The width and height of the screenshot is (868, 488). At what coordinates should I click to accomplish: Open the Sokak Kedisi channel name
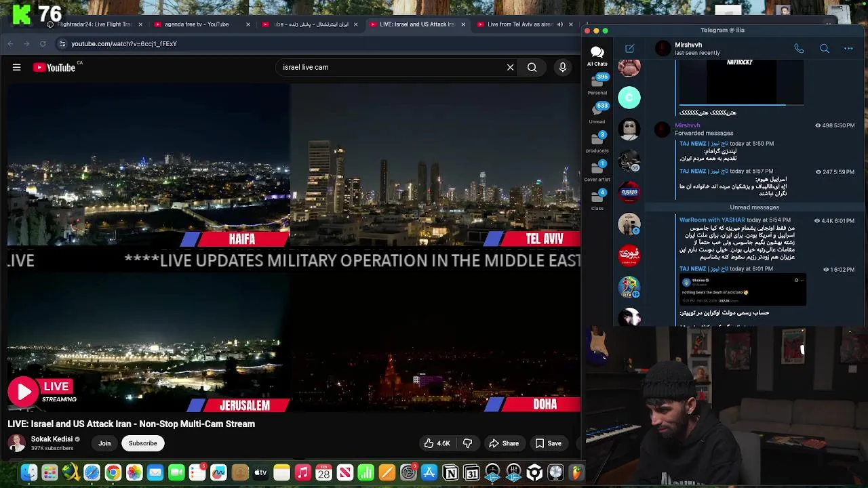tap(52, 439)
